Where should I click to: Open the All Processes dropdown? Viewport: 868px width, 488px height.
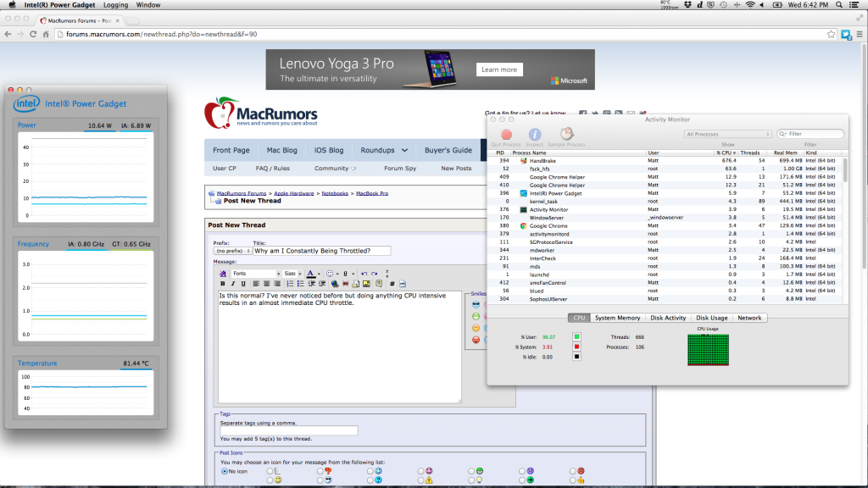(727, 134)
